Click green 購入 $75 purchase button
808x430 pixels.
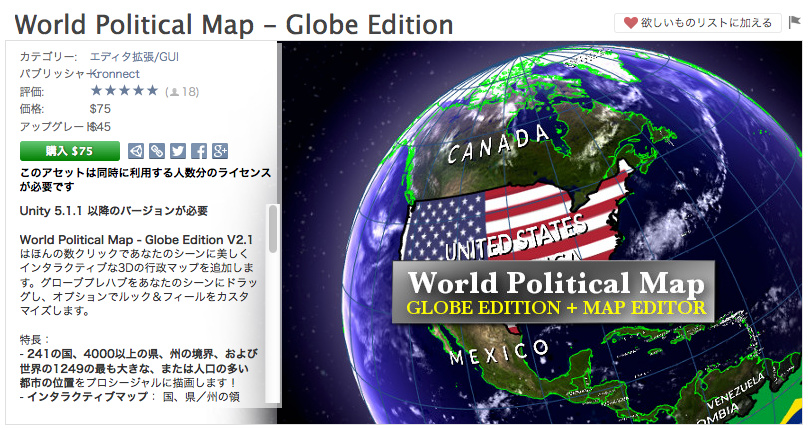click(70, 151)
